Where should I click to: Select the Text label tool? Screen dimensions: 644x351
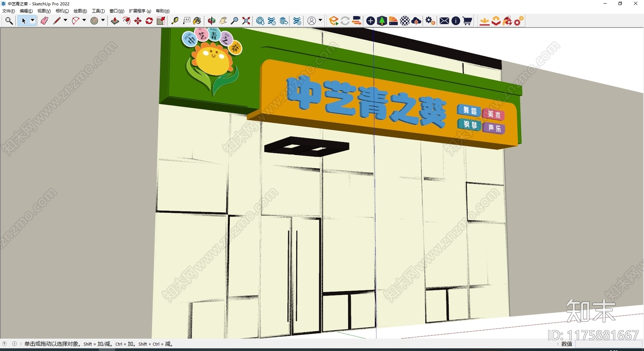pos(186,21)
